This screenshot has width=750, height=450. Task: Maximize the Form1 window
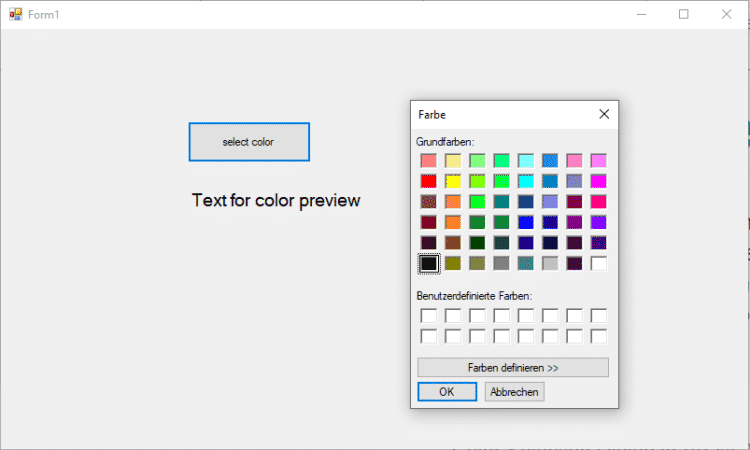coord(684,14)
